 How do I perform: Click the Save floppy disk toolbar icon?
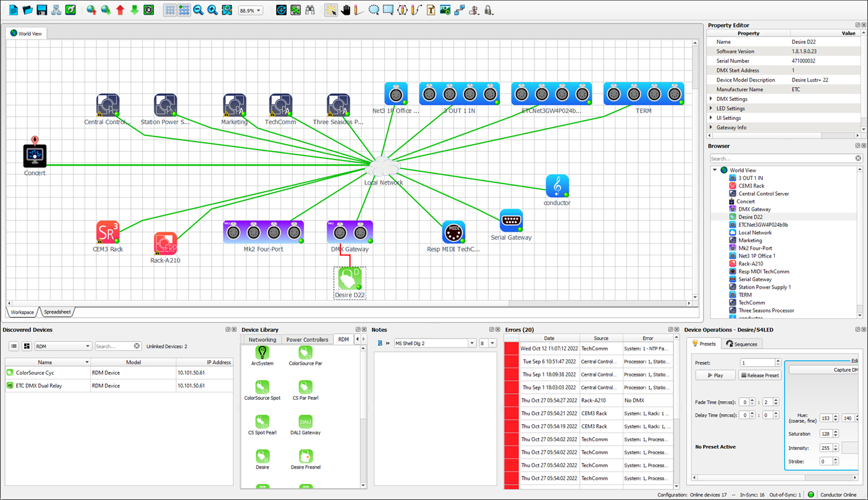pos(41,10)
